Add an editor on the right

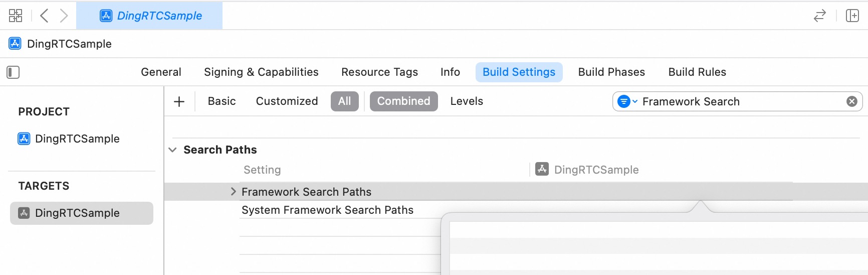click(x=852, y=16)
